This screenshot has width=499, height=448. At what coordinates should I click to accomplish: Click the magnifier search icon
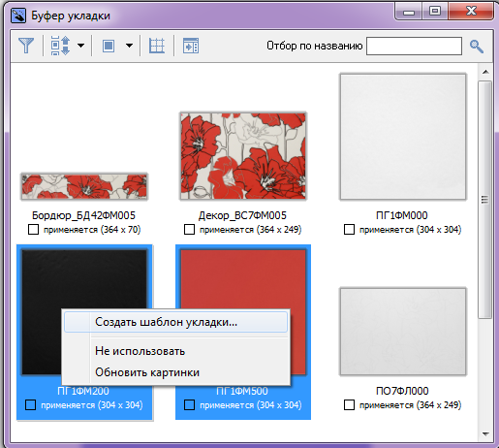[x=477, y=47]
